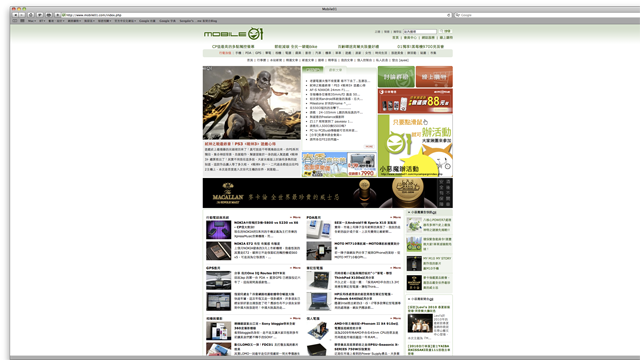Viewport: 640px width, 360px height.
Task: Click the Mobile01 logo
Action: (234, 34)
